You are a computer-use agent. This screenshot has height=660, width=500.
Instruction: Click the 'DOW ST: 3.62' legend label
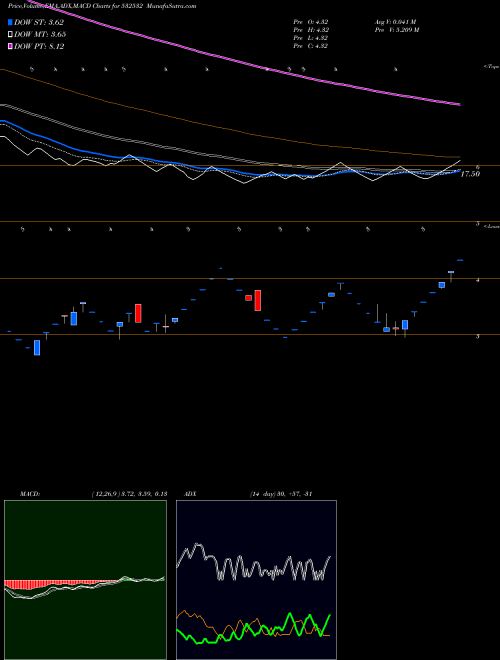39,22
